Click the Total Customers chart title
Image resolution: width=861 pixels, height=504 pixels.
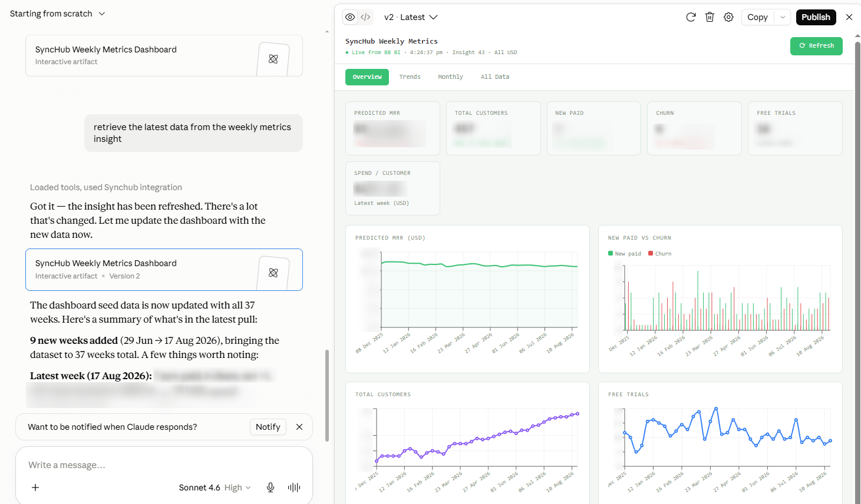coord(383,394)
